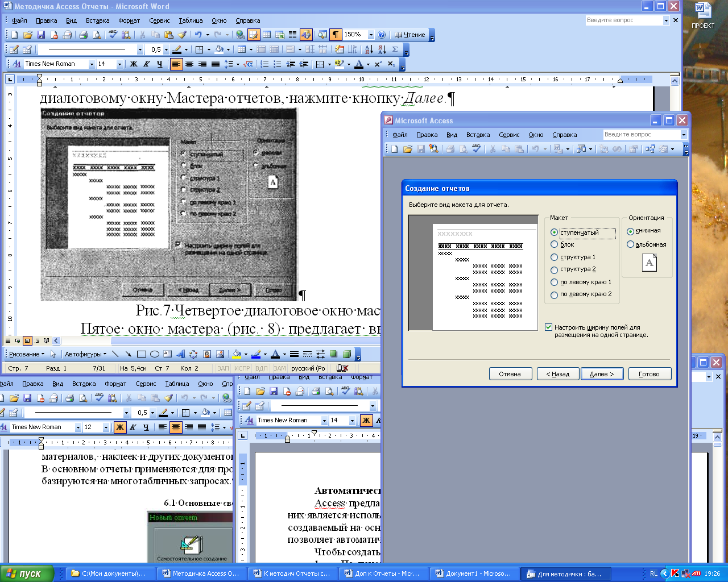728x582 pixels.
Task: Toggle Настроить ширину полей checkbox
Action: pos(548,327)
